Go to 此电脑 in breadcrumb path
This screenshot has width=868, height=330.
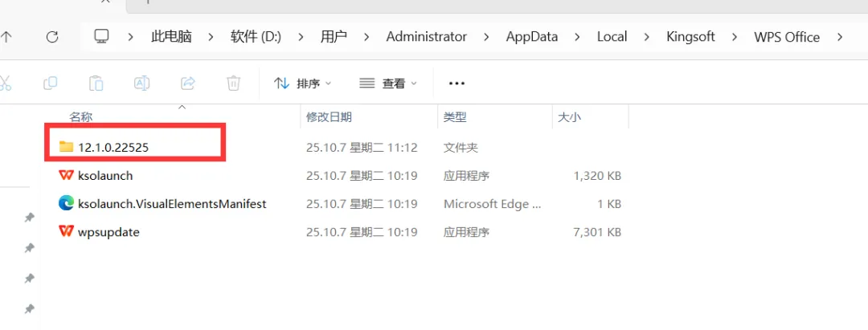click(x=171, y=37)
